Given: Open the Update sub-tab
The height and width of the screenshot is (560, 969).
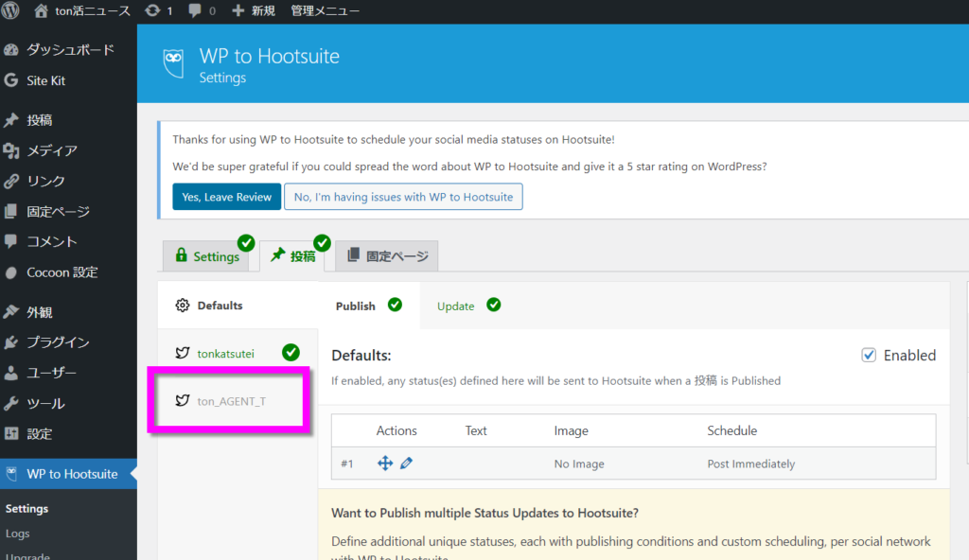Looking at the screenshot, I should (468, 306).
